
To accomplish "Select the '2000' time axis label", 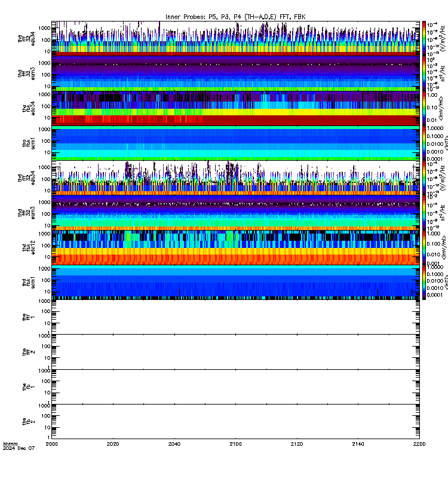I will (x=52, y=444).
